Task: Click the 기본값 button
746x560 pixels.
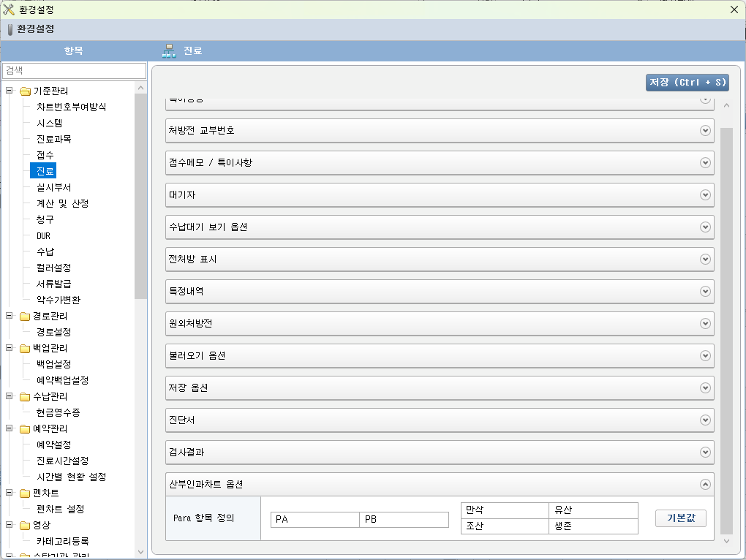Action: 680,518
